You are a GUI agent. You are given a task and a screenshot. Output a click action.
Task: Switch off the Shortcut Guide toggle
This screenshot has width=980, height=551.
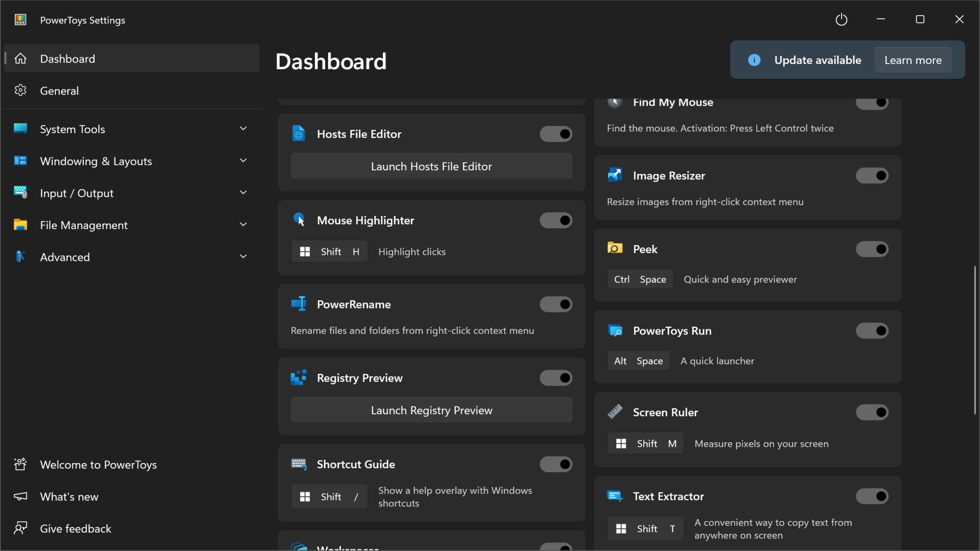556,464
